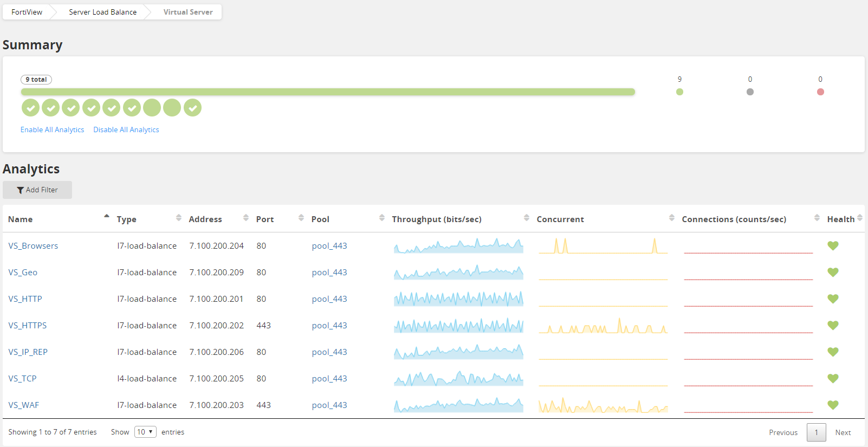868x447 pixels.
Task: Click the red status dot in summary
Action: point(820,92)
